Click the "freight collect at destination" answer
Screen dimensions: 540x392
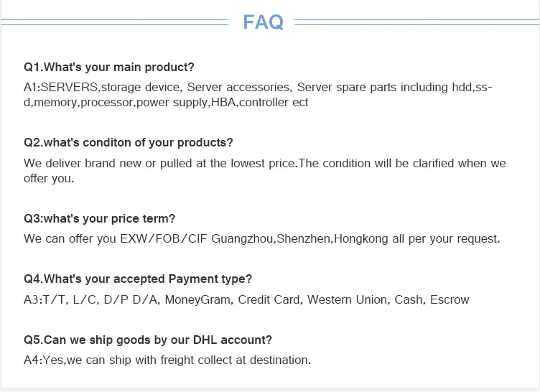(241, 360)
